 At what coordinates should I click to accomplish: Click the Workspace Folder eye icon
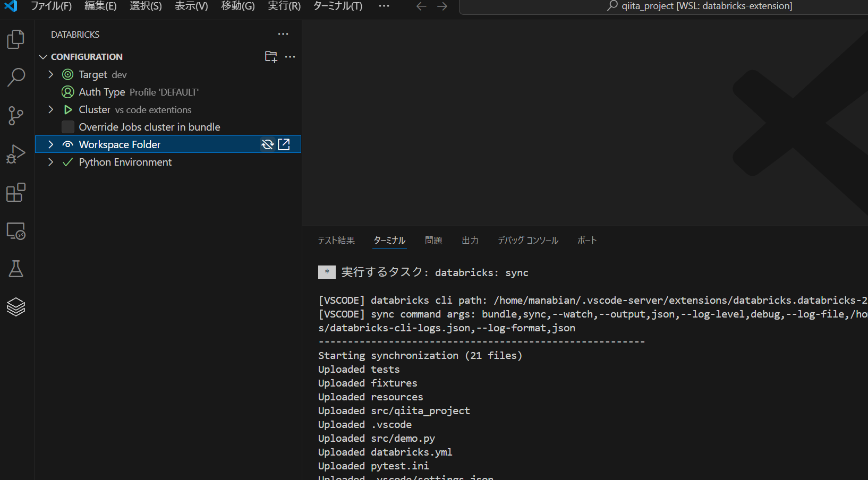point(67,144)
